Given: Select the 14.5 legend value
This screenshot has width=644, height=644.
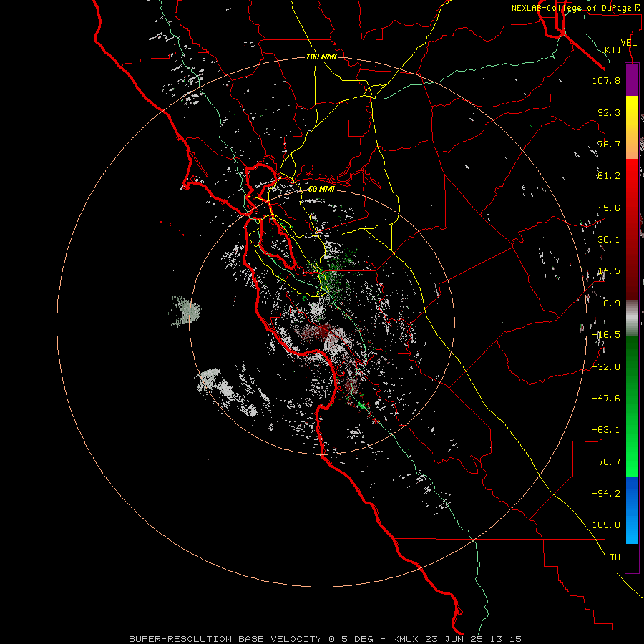Looking at the screenshot, I should coord(609,271).
